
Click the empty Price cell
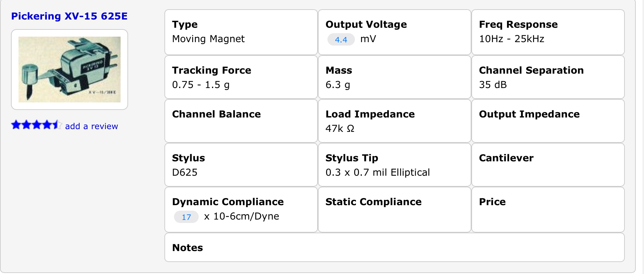coord(548,210)
